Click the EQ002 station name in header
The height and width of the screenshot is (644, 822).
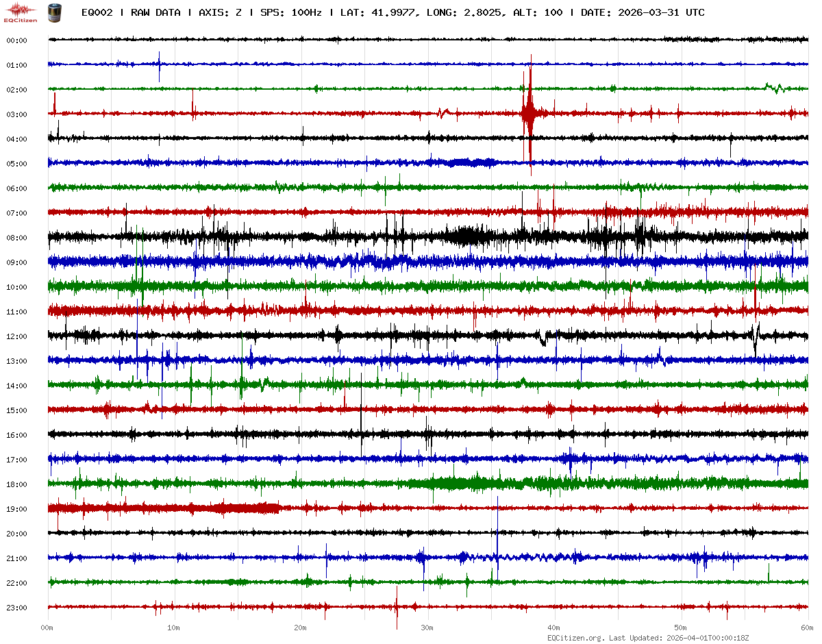coord(97,12)
